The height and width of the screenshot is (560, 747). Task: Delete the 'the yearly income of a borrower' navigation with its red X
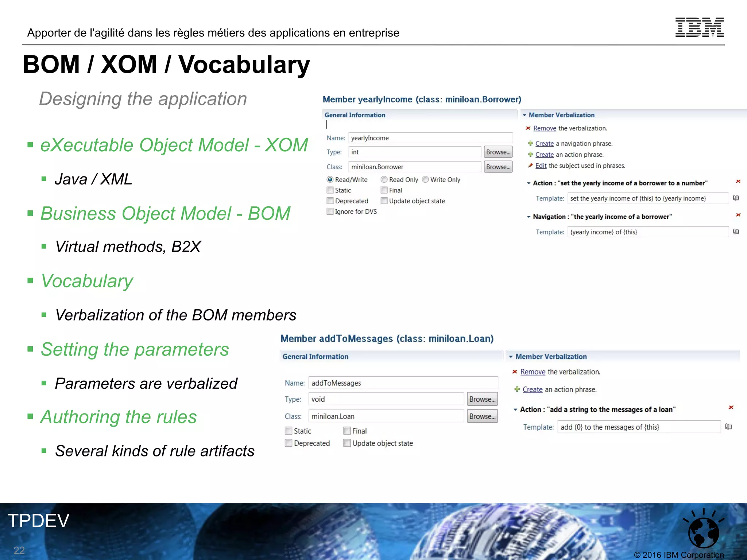(738, 215)
